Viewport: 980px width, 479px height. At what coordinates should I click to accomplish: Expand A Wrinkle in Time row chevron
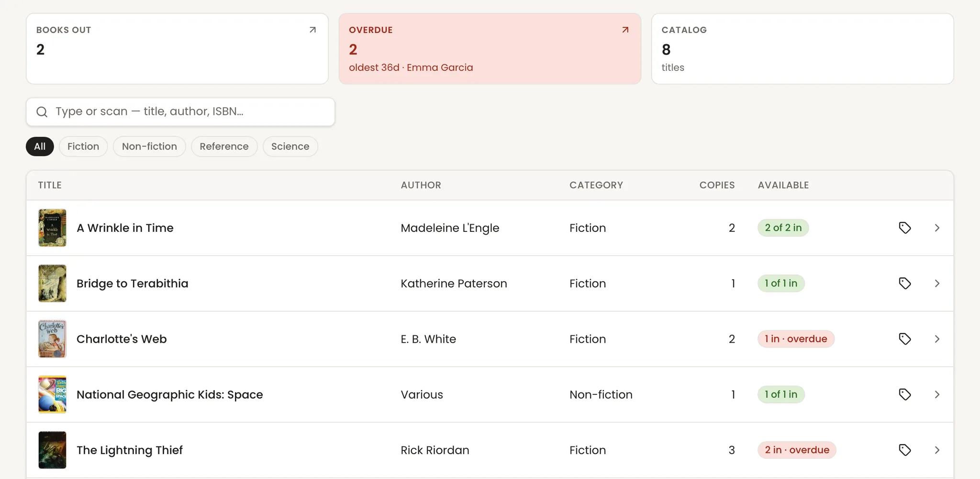937,228
